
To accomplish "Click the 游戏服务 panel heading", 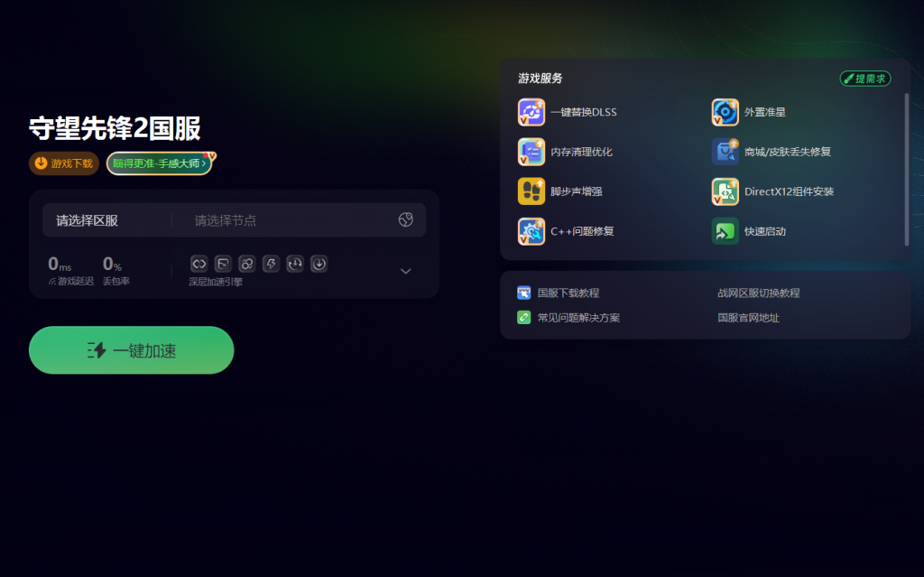I will [540, 79].
